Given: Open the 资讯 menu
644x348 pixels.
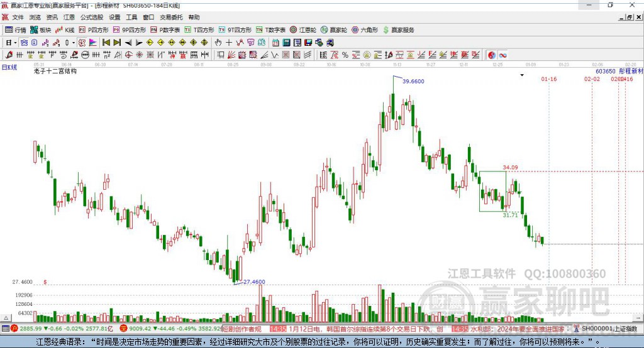Looking at the screenshot, I should [x=52, y=17].
